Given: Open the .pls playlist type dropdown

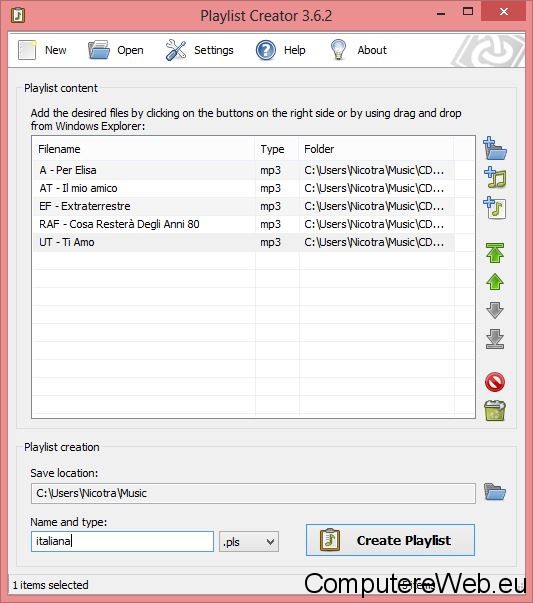Looking at the screenshot, I should 249,542.
